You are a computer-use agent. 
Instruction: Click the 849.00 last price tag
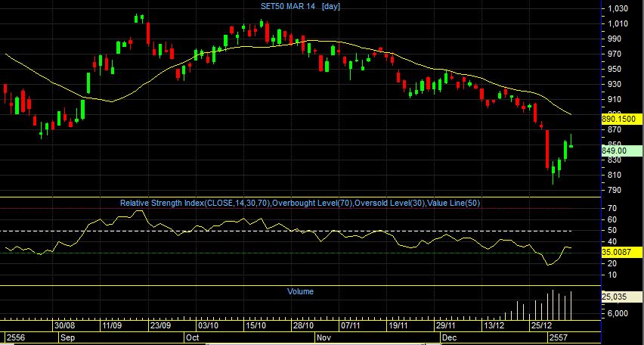[621, 151]
